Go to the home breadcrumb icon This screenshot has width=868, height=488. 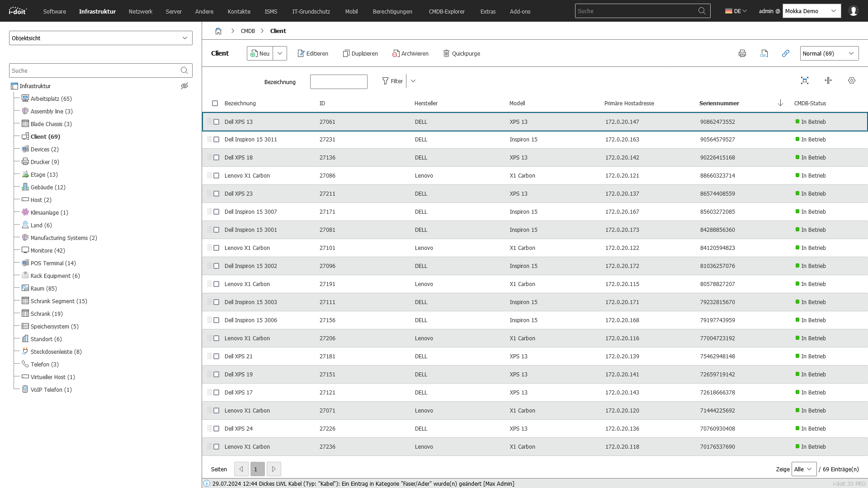218,31
